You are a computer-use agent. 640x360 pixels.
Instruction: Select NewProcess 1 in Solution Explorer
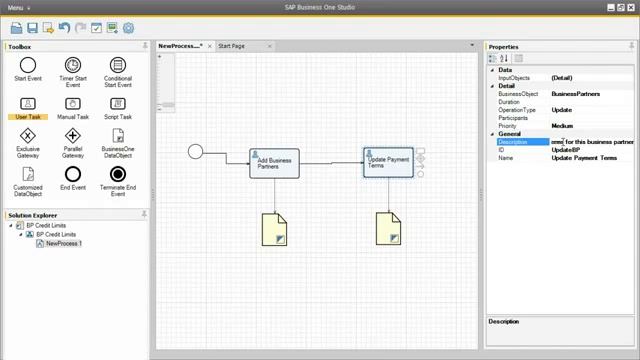click(64, 244)
